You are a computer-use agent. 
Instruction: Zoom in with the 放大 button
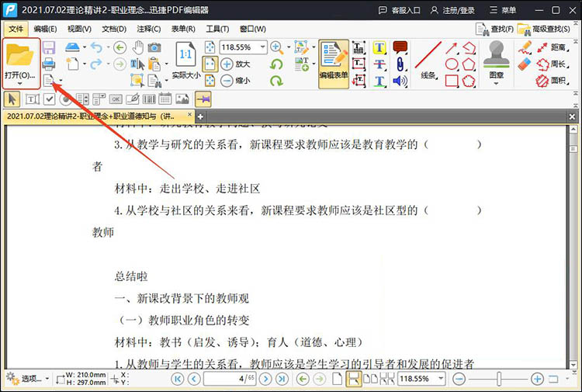click(x=235, y=64)
